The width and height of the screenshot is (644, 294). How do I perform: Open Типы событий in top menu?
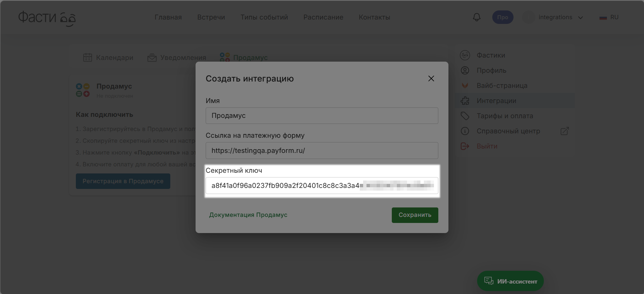[264, 17]
